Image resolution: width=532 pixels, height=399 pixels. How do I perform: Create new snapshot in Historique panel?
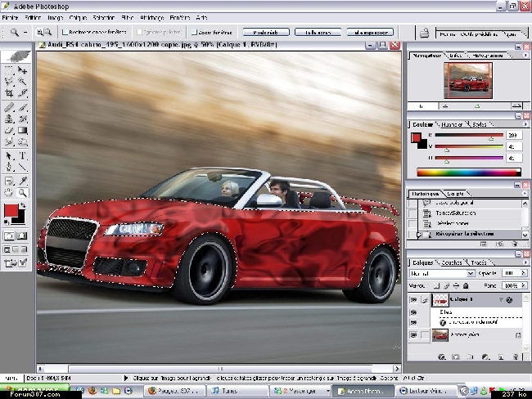(499, 244)
